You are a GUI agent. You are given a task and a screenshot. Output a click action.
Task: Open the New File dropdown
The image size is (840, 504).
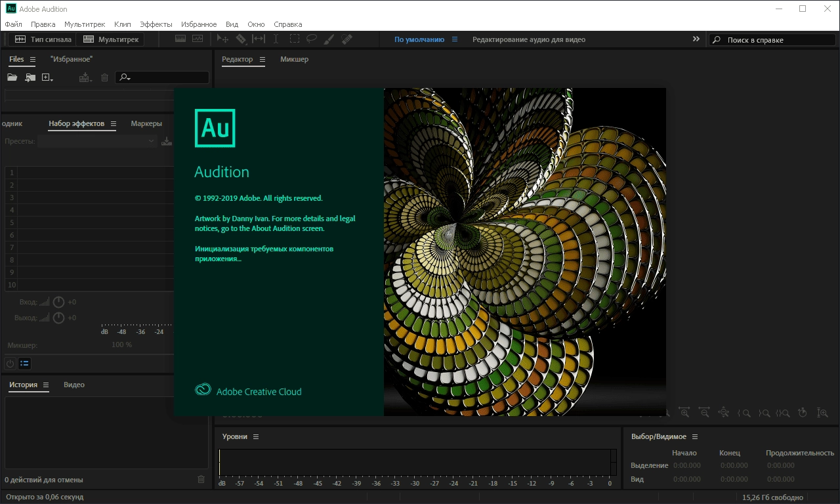pyautogui.click(x=47, y=77)
